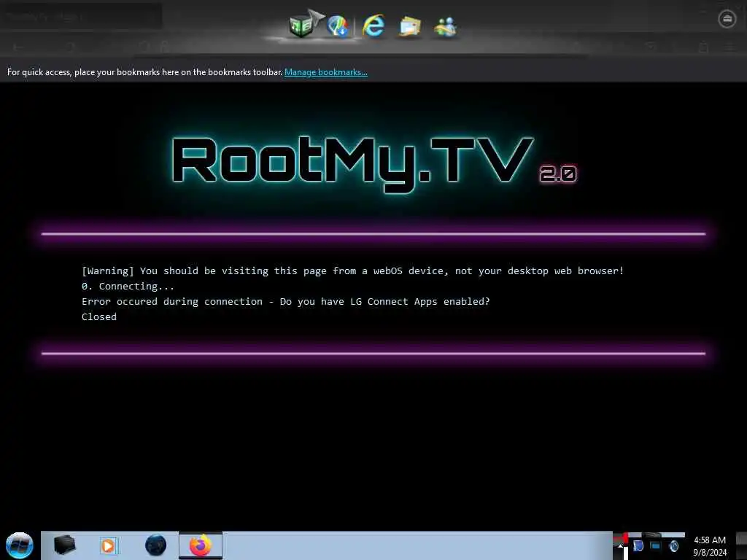Click the round tray icon beside the clock
This screenshot has height=560, width=747.
click(673, 545)
